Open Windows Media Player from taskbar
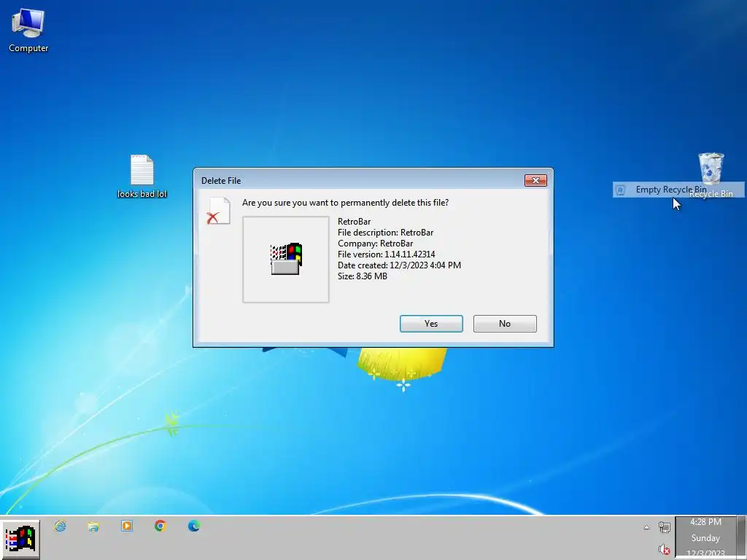 coord(127,526)
